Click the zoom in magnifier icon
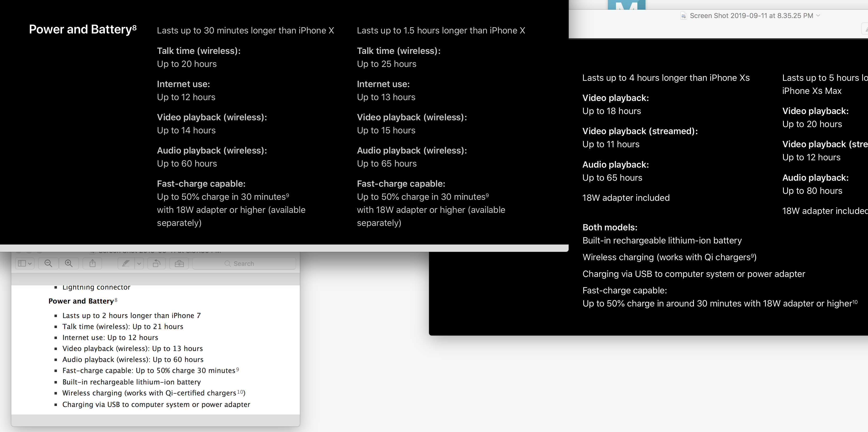The height and width of the screenshot is (432, 868). click(69, 264)
